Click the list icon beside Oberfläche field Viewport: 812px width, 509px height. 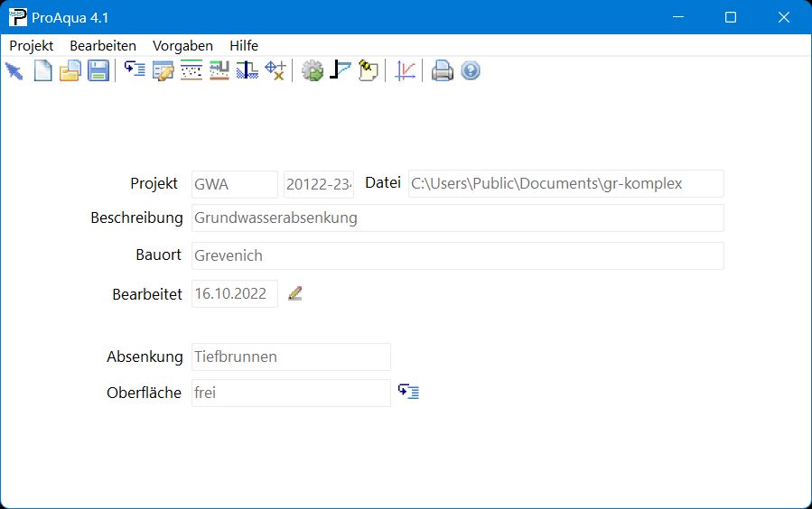click(x=409, y=393)
